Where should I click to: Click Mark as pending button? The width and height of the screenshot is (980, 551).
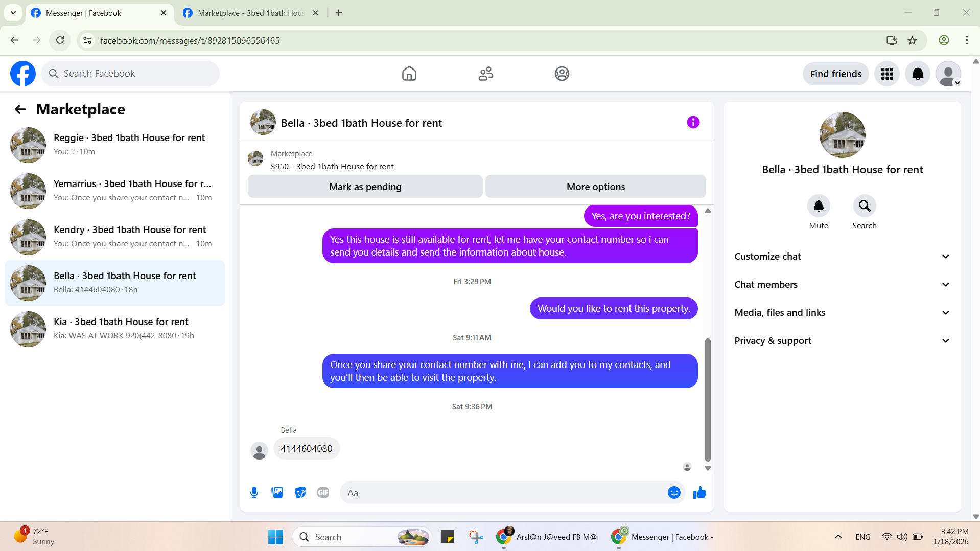[365, 187]
